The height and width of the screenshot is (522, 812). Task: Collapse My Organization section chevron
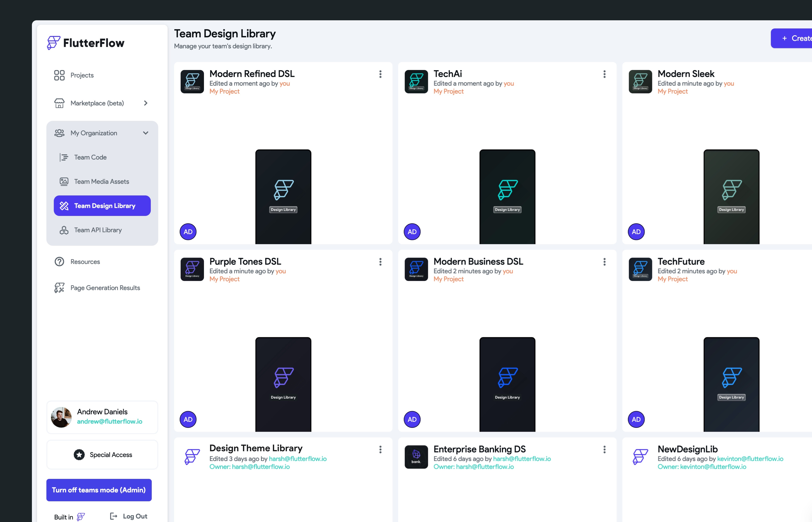point(146,133)
